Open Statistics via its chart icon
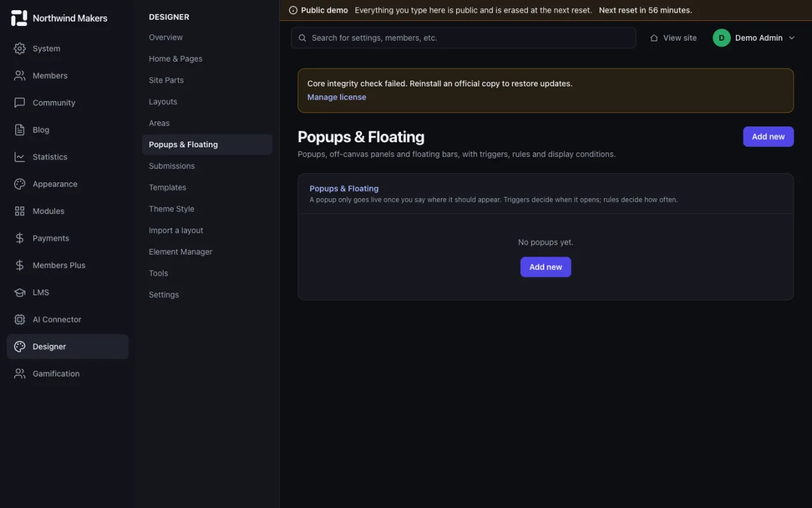This screenshot has width=812, height=508. pos(20,157)
